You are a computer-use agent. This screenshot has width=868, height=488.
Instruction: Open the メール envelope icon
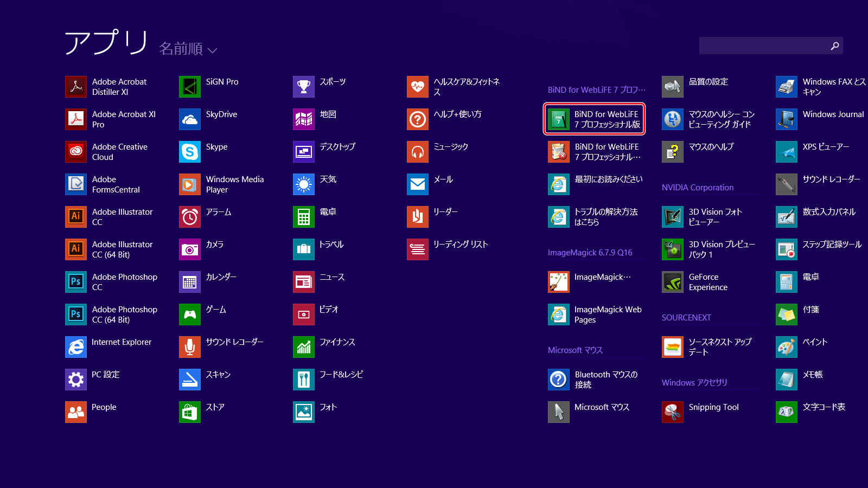[418, 184]
